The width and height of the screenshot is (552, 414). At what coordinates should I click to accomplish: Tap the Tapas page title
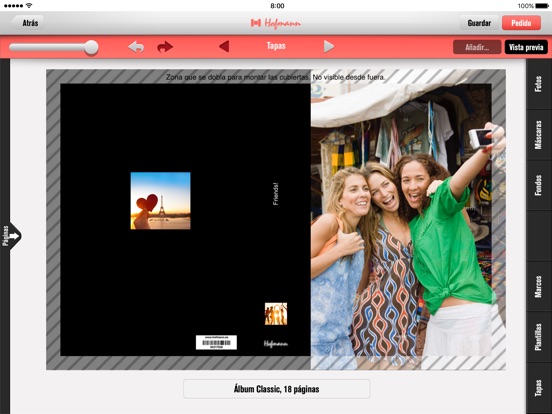point(276,46)
